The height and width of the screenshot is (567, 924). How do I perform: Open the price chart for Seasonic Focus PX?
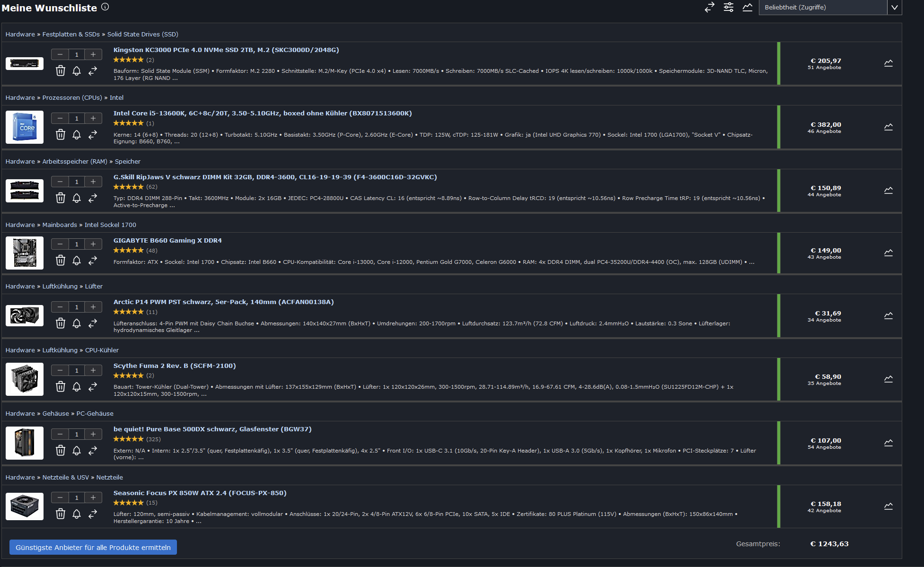[888, 506]
